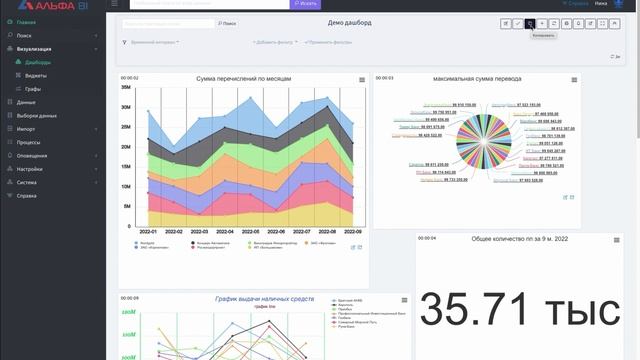Click export icon under area chart legend
The height and width of the screenshot is (360, 640).
tap(360, 247)
